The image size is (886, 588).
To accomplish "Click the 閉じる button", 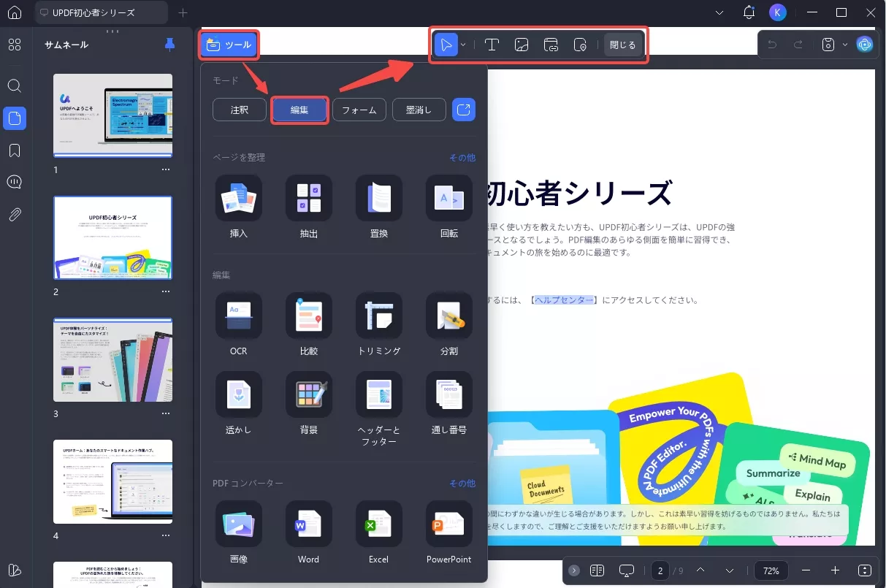I will pos(623,45).
